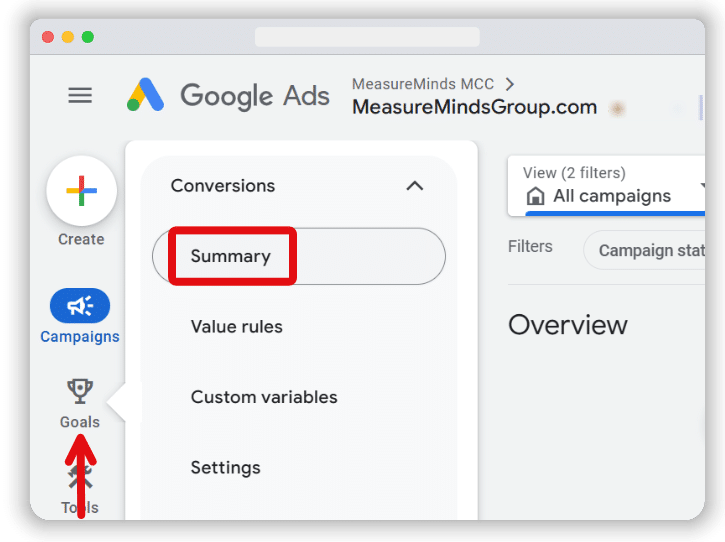
Task: Click the house icon beside All campaigns
Action: click(x=535, y=196)
